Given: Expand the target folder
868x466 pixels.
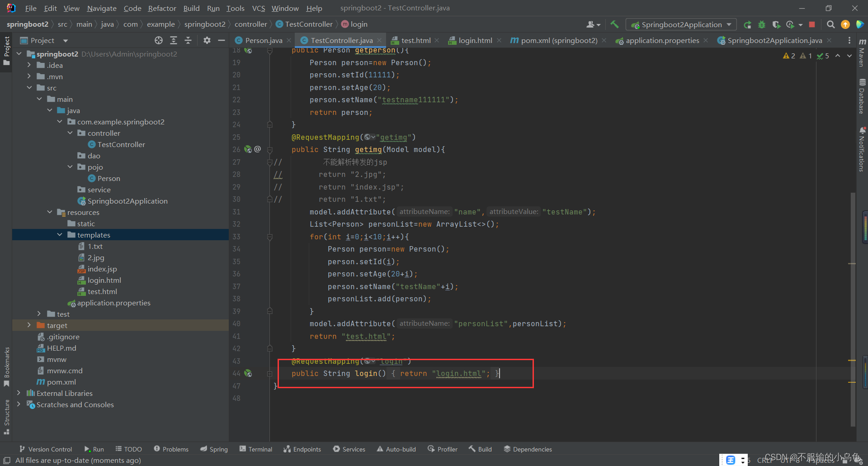Looking at the screenshot, I should pyautogui.click(x=29, y=325).
